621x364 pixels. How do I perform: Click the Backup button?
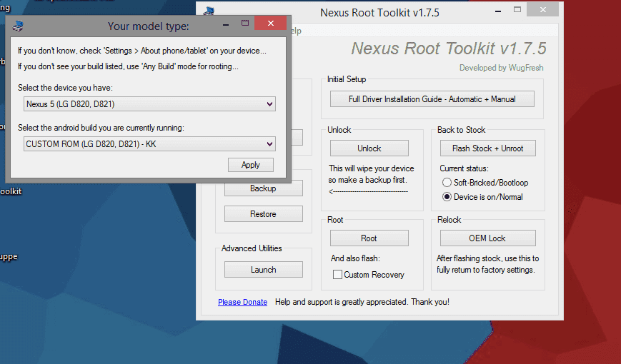(x=264, y=188)
